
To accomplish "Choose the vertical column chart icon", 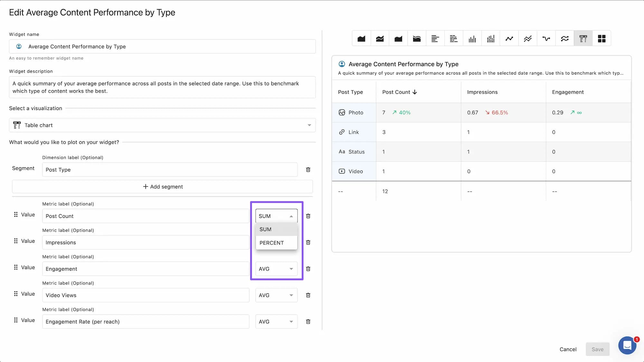I will (x=472, y=39).
